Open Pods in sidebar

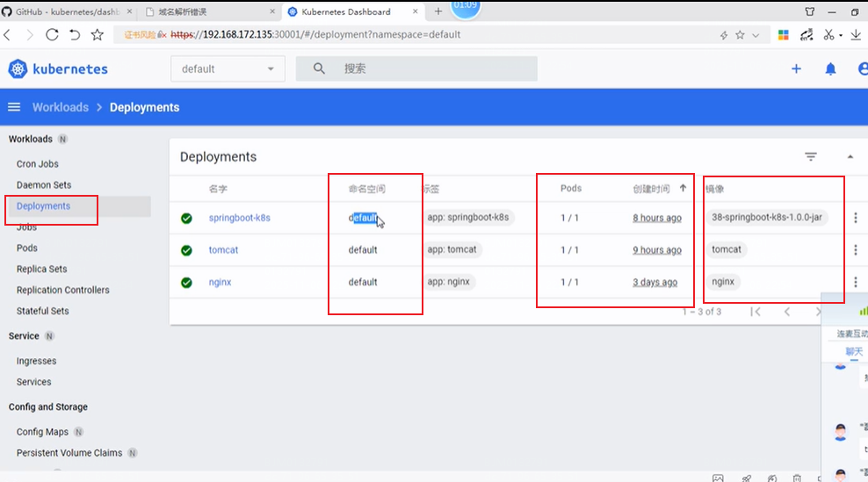coord(26,248)
